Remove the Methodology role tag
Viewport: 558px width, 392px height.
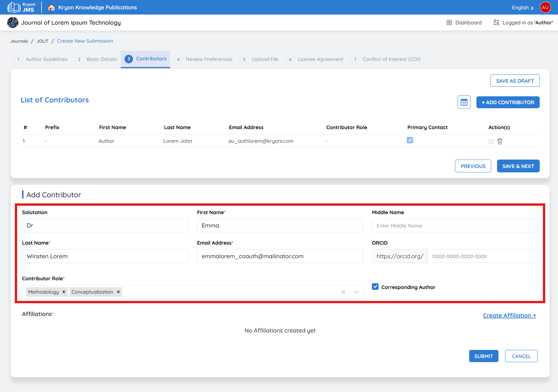[64, 292]
